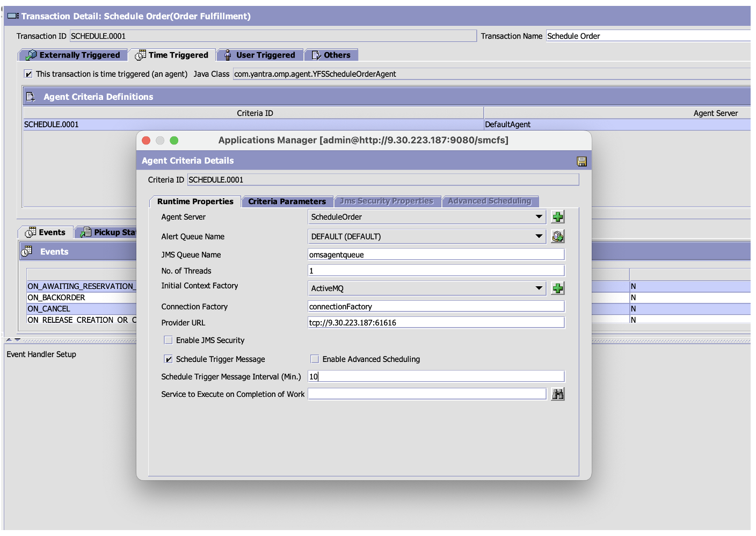Save the Agent Criteria Details
756x536 pixels.
tap(581, 161)
